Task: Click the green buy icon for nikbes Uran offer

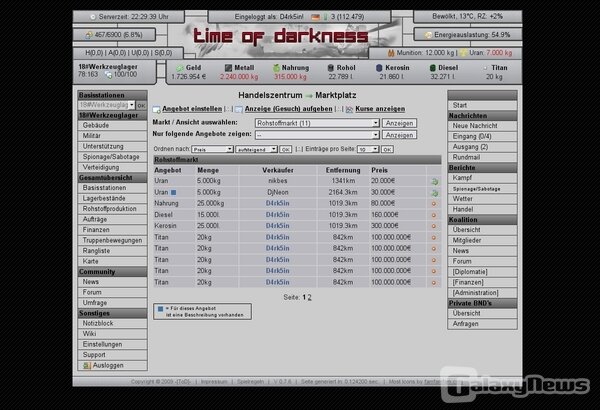Action: 434,181
